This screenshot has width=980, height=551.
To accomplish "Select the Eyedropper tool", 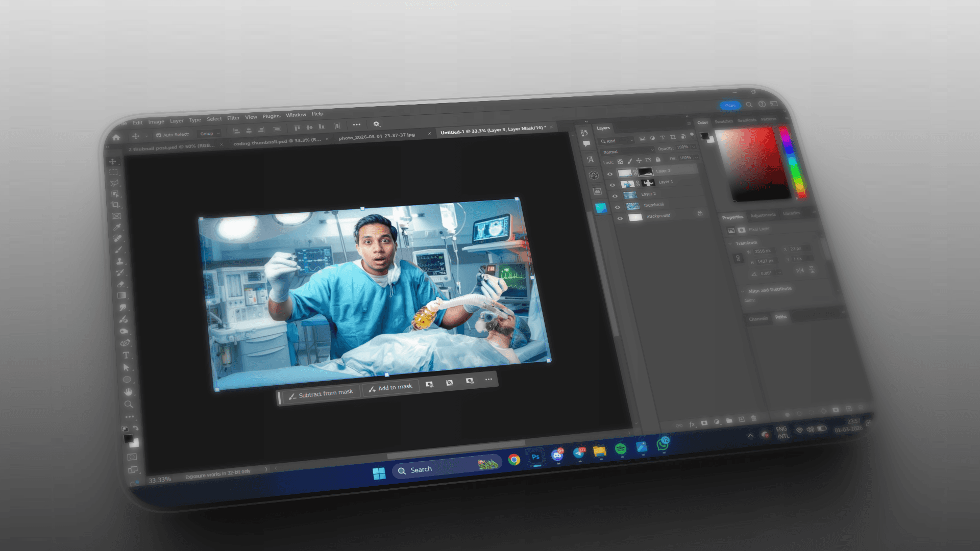I will coord(117,227).
